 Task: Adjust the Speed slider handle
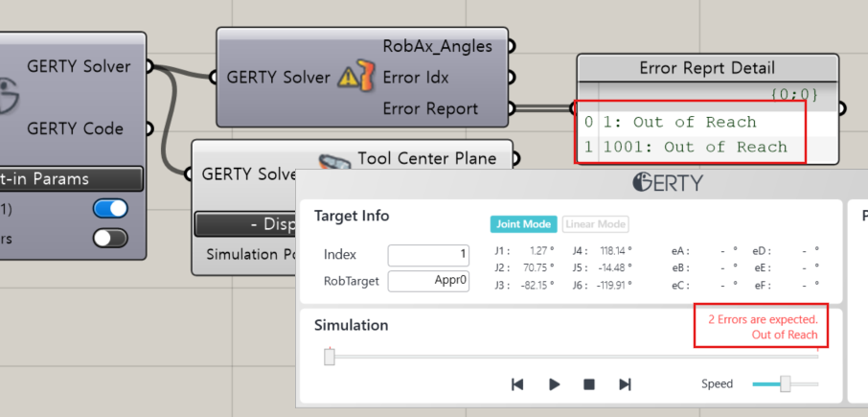[785, 383]
